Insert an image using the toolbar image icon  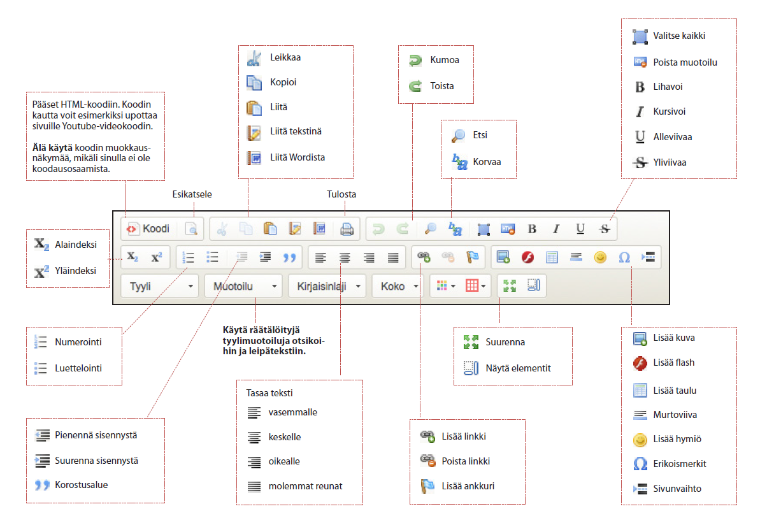[504, 257]
